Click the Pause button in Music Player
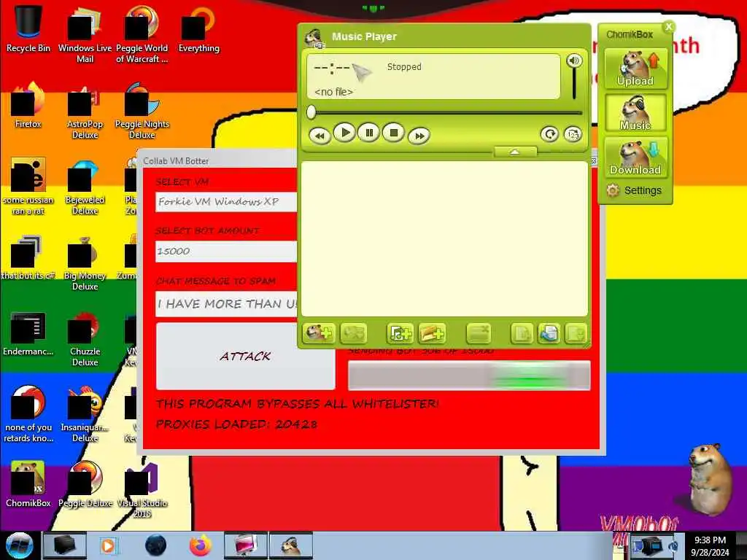The height and width of the screenshot is (560, 747). [368, 133]
